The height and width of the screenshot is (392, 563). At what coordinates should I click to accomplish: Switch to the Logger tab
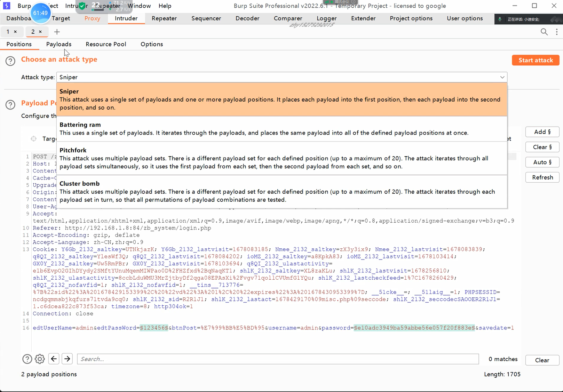[x=327, y=18]
